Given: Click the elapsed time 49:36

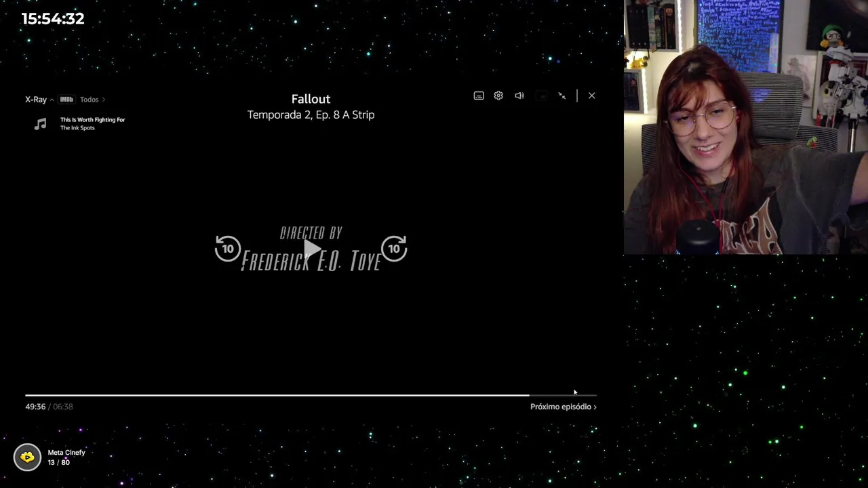Looking at the screenshot, I should pos(35,407).
